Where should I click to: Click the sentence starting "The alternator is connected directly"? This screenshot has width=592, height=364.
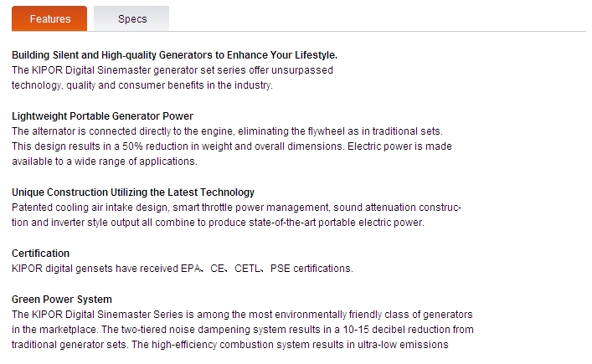[227, 131]
